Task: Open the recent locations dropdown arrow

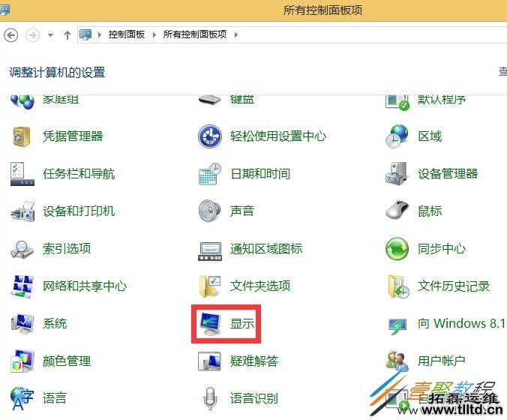Action: 50,35
